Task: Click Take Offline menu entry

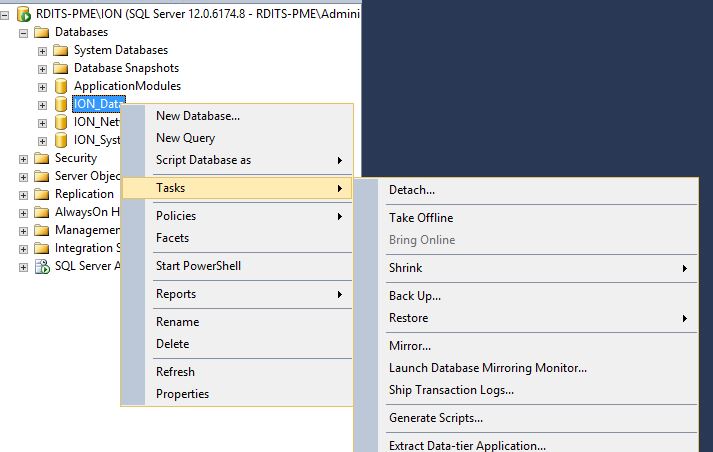Action: click(420, 218)
